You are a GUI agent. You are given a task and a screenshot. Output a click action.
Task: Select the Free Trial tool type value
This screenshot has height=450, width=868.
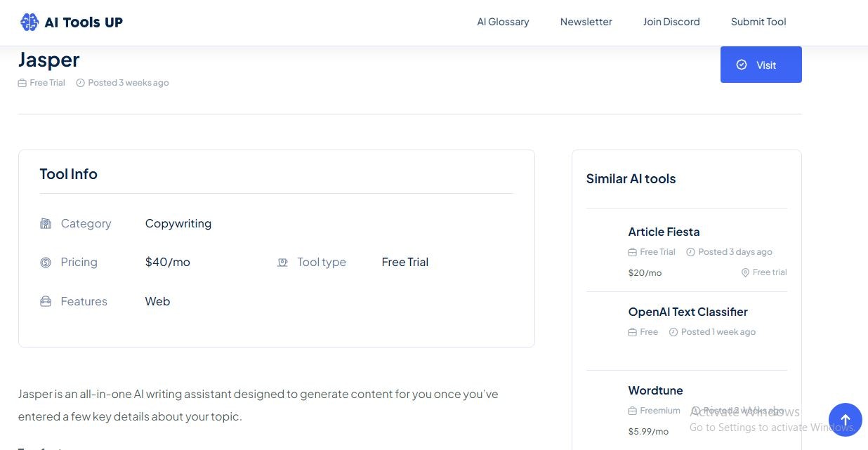pos(405,262)
